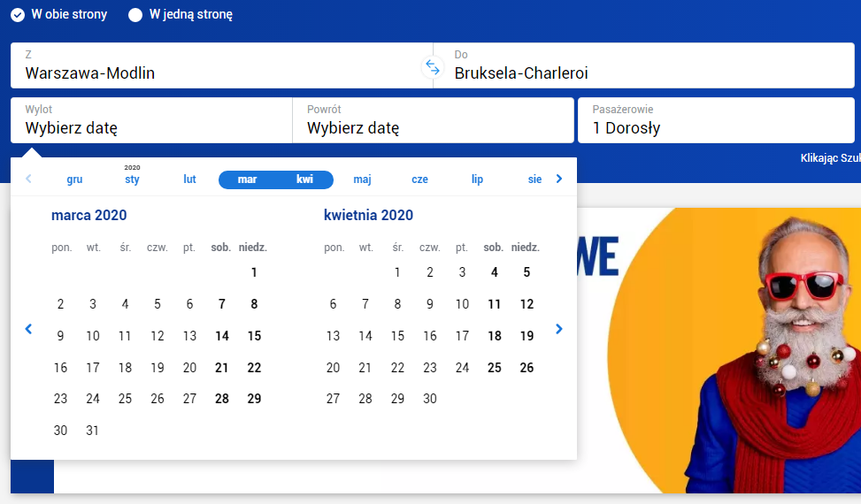Pick April 9, 2020
861x504 pixels.
click(x=430, y=304)
